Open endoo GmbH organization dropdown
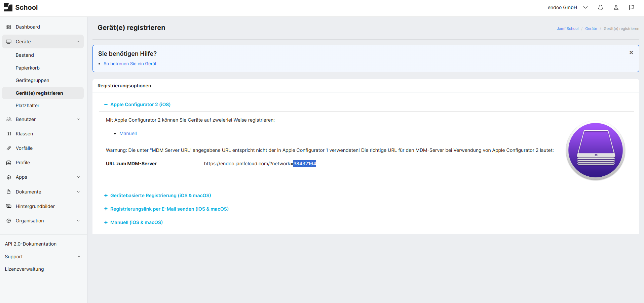The height and width of the screenshot is (303, 644). [568, 7]
